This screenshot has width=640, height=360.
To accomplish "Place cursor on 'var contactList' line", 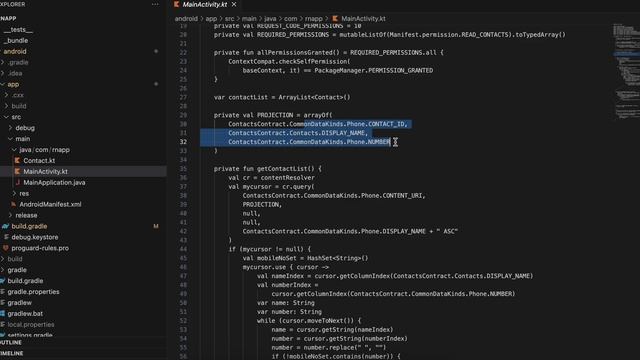I will pos(282,97).
